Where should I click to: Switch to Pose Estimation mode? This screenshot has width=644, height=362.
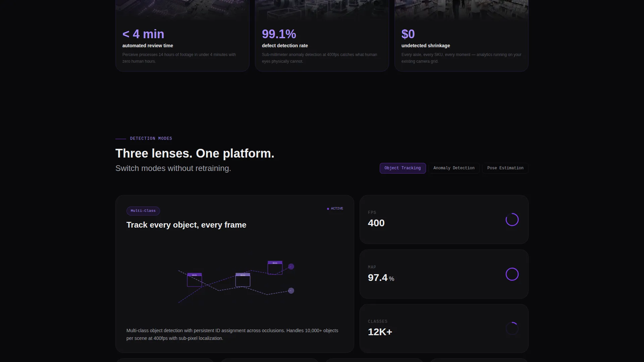tap(505, 168)
